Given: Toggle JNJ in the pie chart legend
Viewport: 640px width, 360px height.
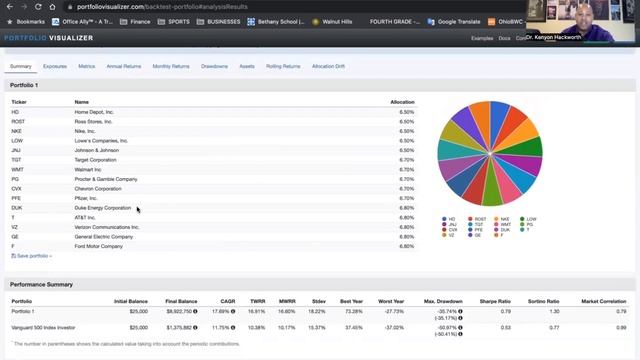Looking at the screenshot, I should tap(449, 224).
